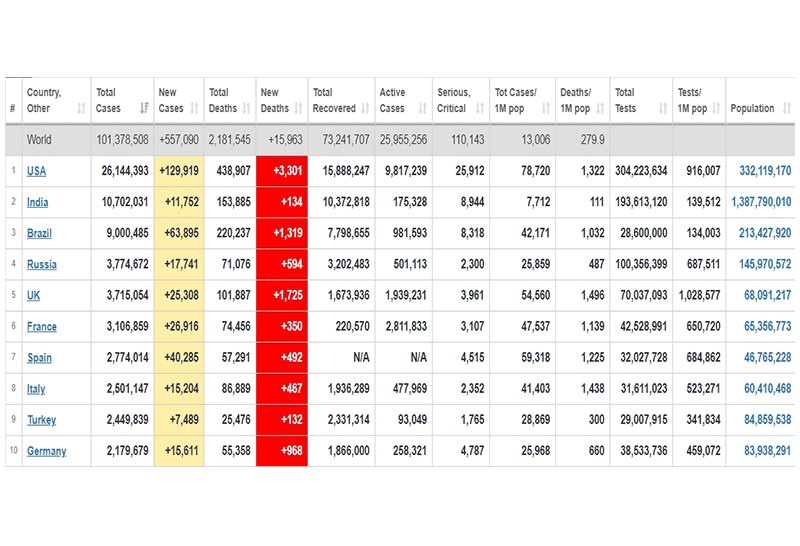The height and width of the screenshot is (546, 800).
Task: Follow the Brazil link in the table
Action: pos(41,233)
